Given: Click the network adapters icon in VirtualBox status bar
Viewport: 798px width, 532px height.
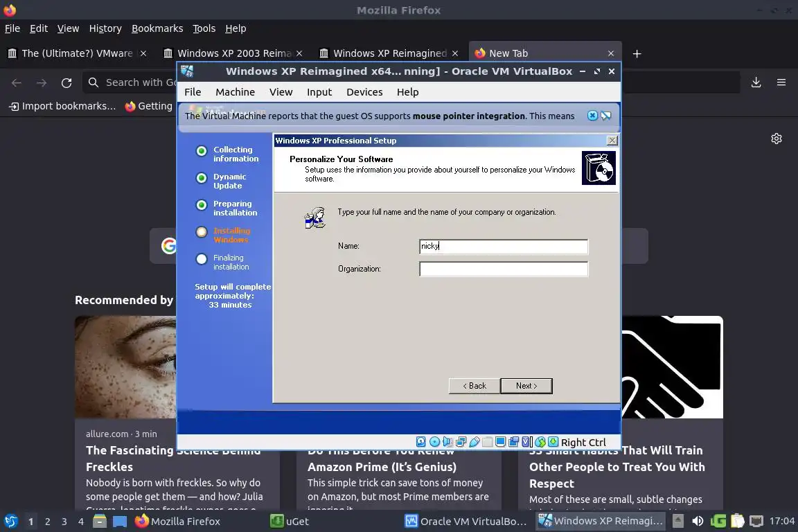Looking at the screenshot, I should click(461, 442).
